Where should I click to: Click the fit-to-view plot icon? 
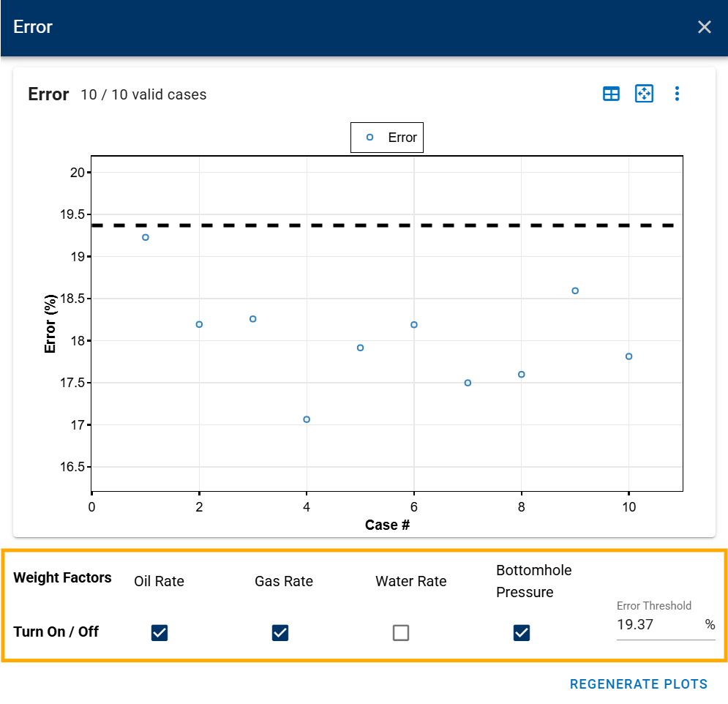point(644,94)
